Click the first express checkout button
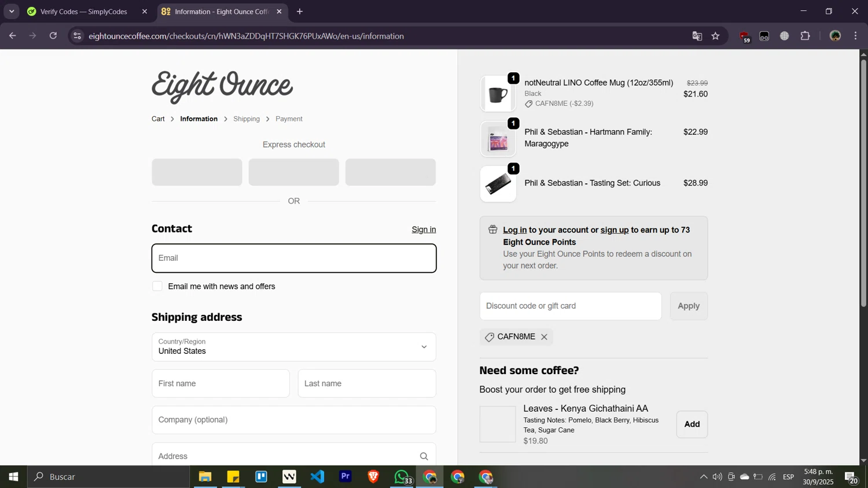Screen dimensions: 868x488 197,172
